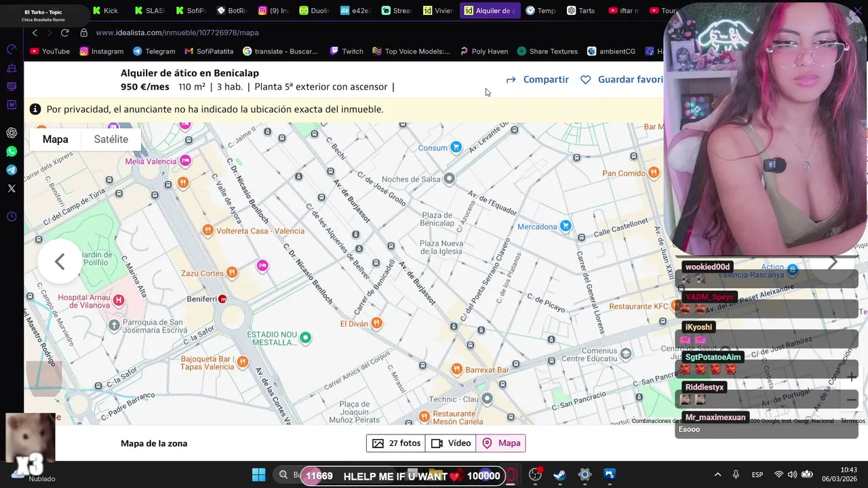Open Steam from the taskbar
The height and width of the screenshot is (488, 868).
pos(559,475)
